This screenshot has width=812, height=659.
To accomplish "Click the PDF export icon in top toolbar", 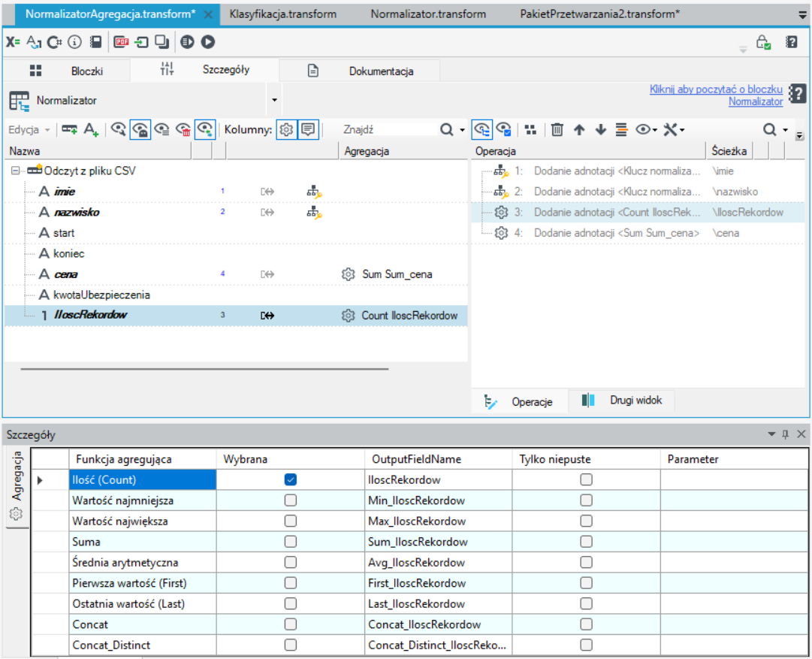I will click(x=121, y=42).
